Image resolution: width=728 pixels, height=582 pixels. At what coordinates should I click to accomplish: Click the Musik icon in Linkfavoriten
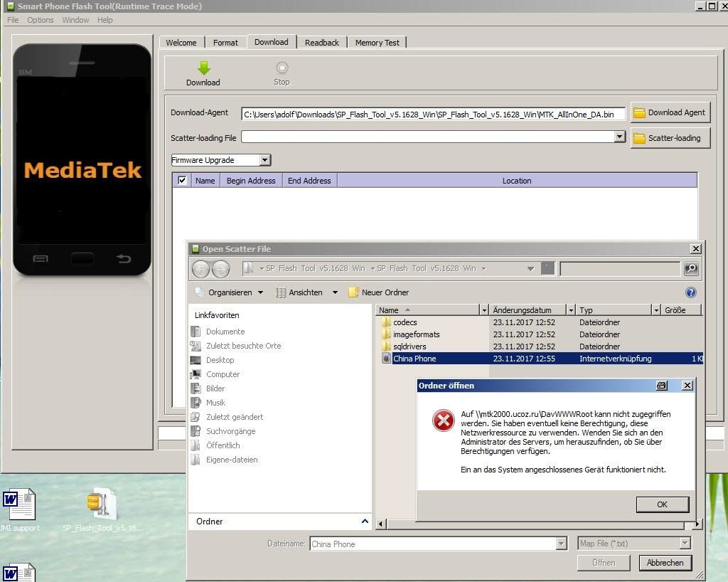coord(196,403)
